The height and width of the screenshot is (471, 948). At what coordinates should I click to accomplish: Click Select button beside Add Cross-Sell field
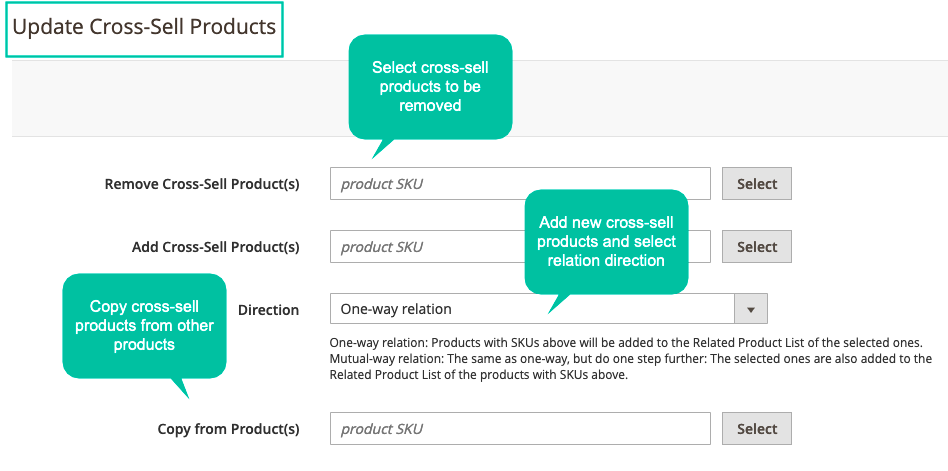coord(757,247)
